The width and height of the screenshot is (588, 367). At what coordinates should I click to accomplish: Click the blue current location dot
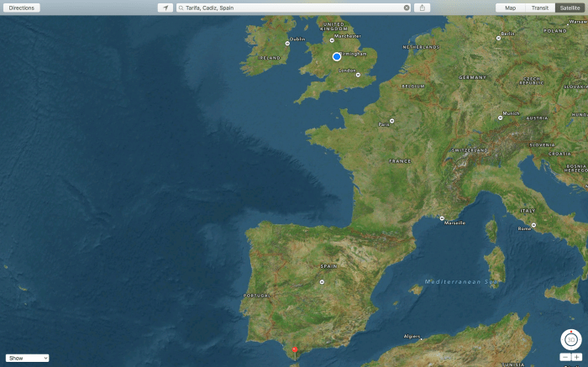(x=337, y=56)
